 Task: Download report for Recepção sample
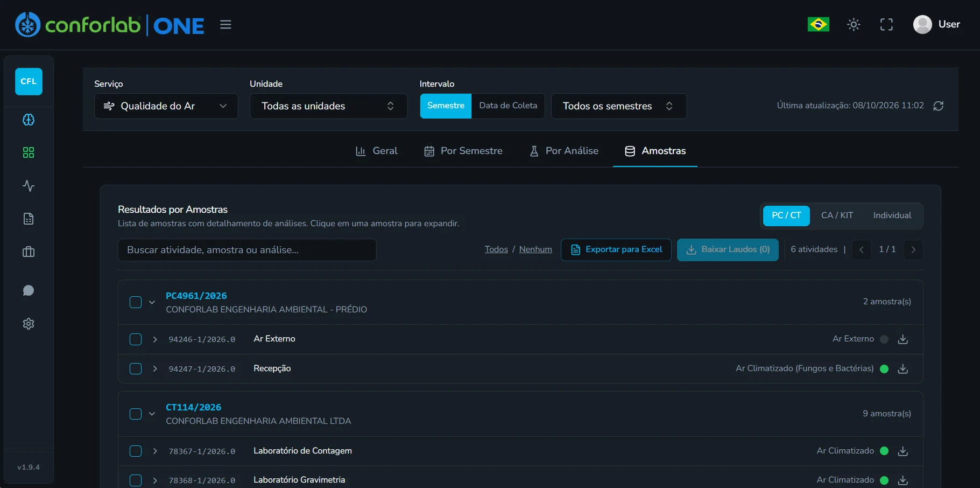[x=903, y=369]
